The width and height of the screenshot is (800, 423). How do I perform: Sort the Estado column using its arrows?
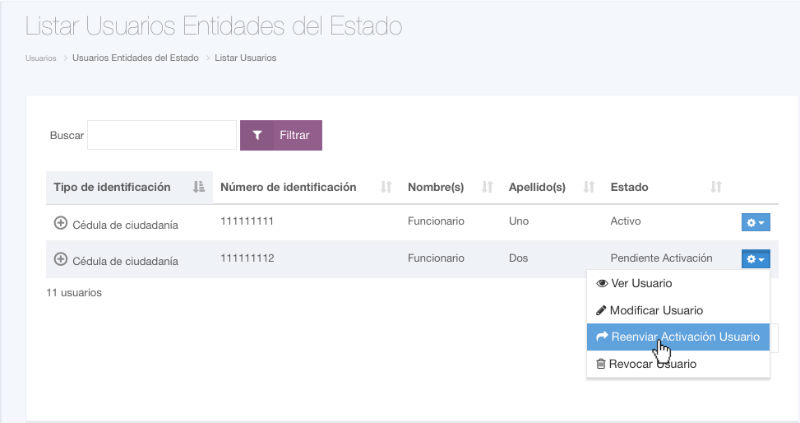pyautogui.click(x=716, y=187)
